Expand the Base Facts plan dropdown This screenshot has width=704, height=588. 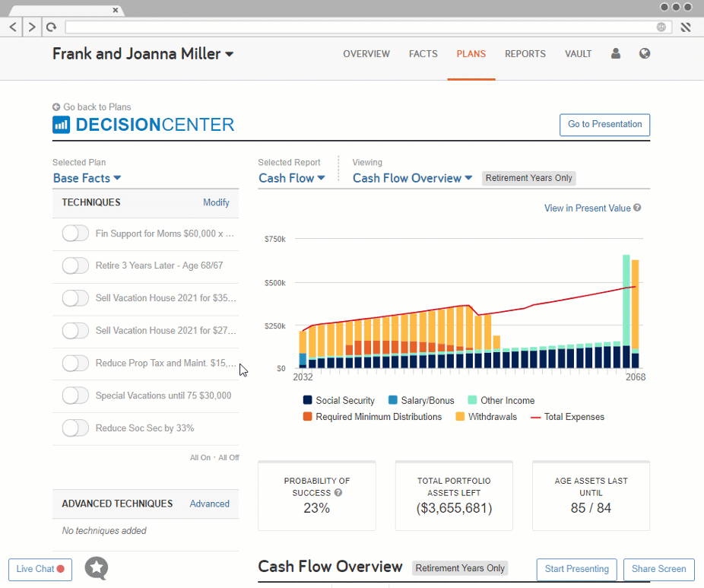pos(87,178)
